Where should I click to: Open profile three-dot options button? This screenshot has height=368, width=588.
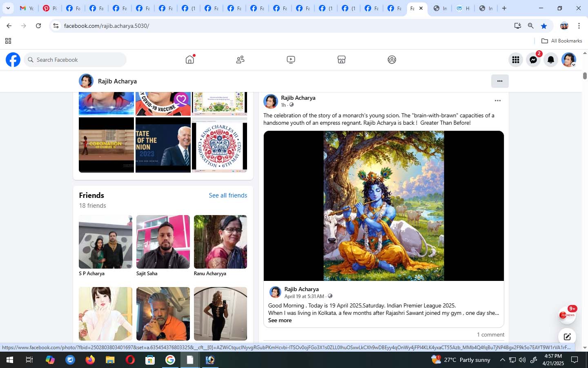pyautogui.click(x=500, y=81)
